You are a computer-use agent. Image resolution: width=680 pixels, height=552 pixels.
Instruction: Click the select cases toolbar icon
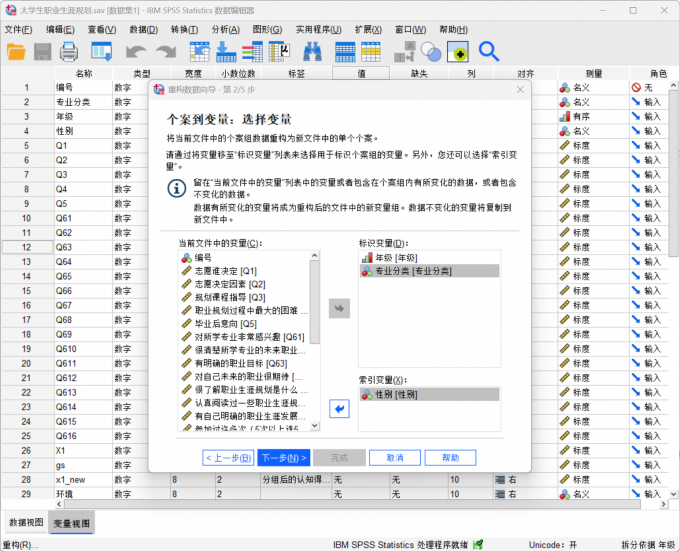tap(458, 52)
